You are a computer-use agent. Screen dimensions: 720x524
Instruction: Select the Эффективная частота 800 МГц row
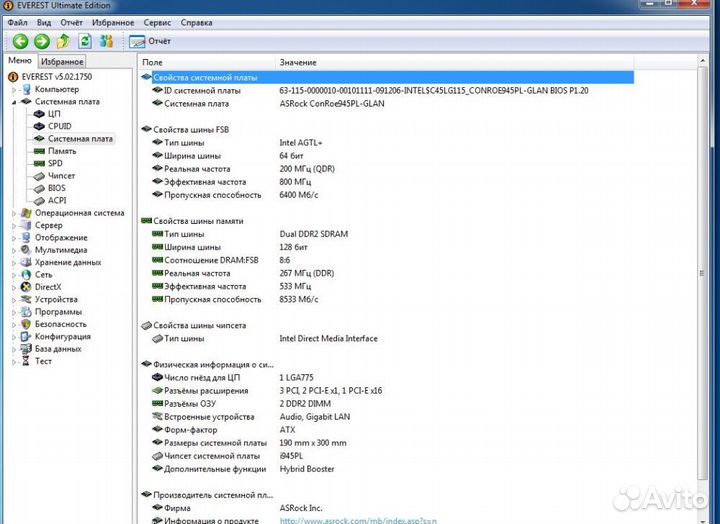point(386,182)
